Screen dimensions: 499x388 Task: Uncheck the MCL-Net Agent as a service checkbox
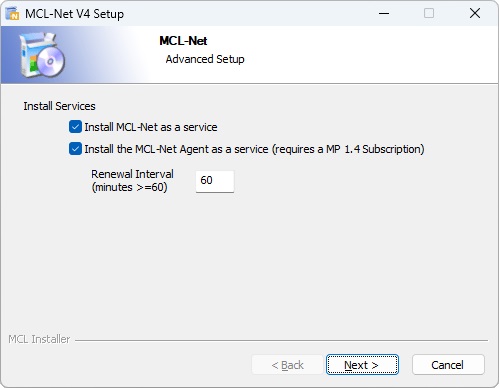[75, 149]
